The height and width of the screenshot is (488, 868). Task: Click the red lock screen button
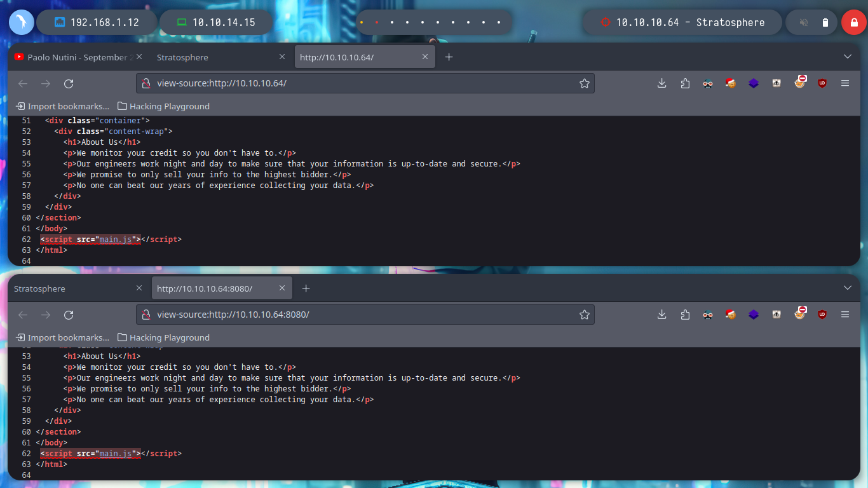pos(854,23)
